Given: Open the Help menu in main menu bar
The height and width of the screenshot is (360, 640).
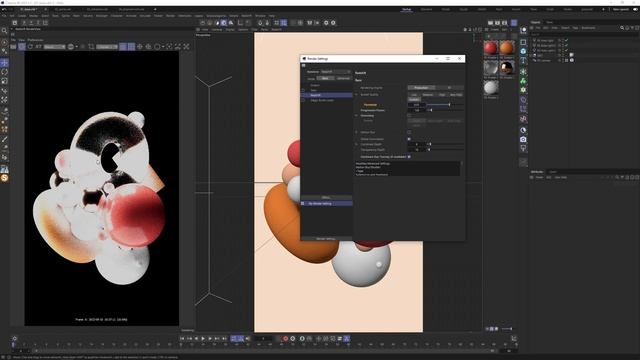Looking at the screenshot, I should click(x=271, y=16).
